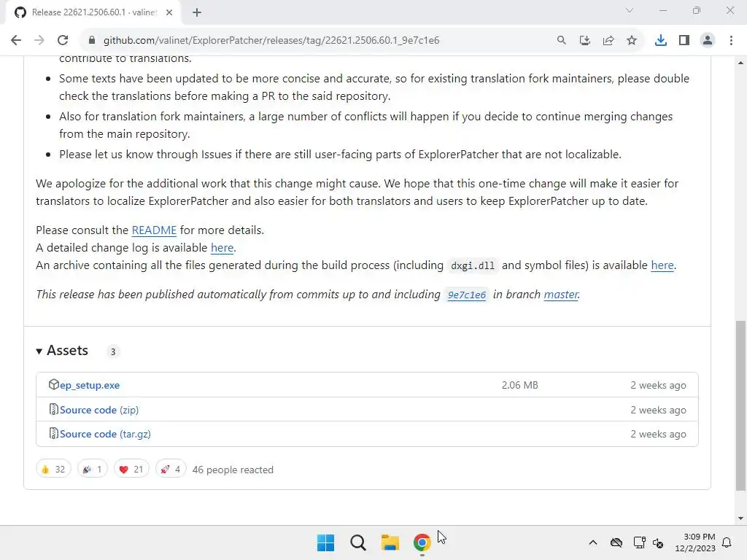Viewport: 747px width, 560px height.
Task: Click the 2.06 MB file size
Action: pos(519,385)
